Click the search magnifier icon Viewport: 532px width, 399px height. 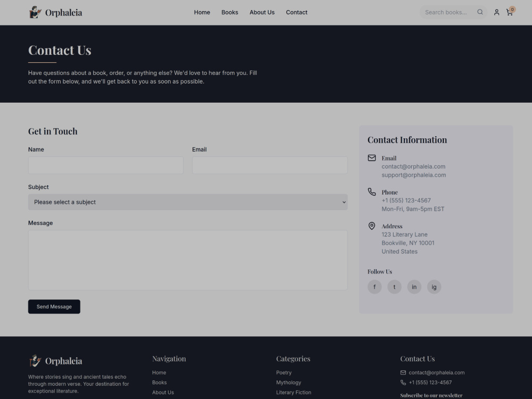[480, 12]
